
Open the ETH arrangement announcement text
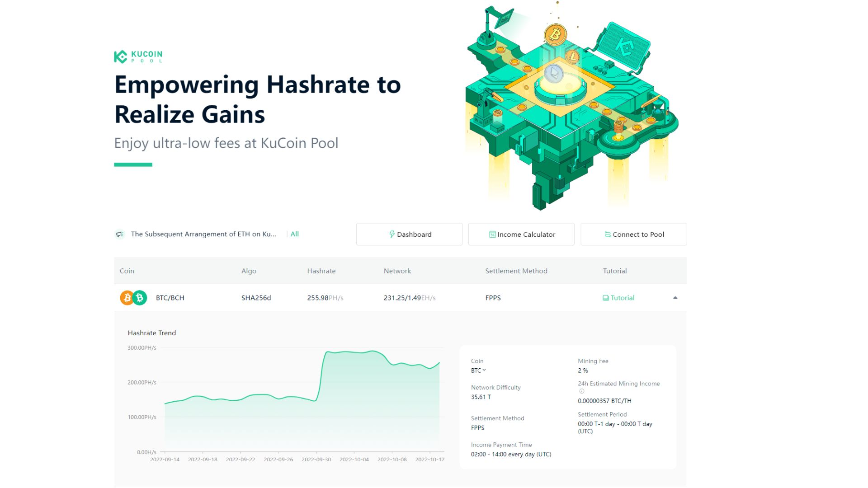coord(203,234)
